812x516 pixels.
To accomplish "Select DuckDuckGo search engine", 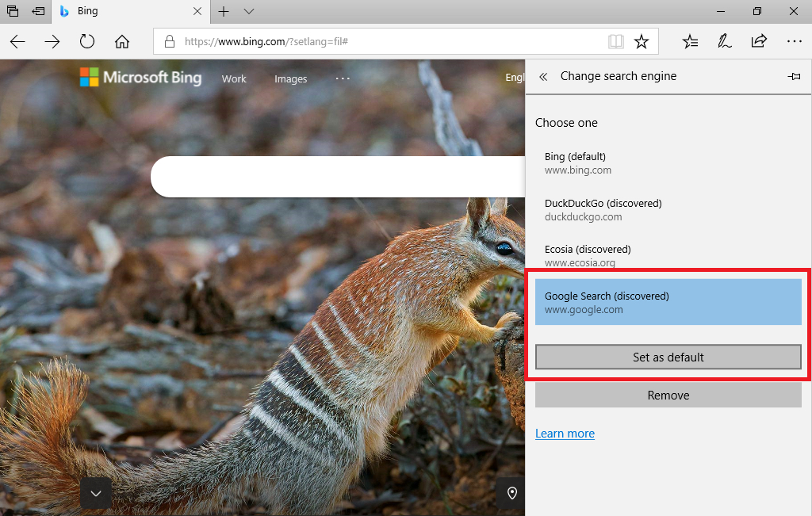I will tap(603, 210).
